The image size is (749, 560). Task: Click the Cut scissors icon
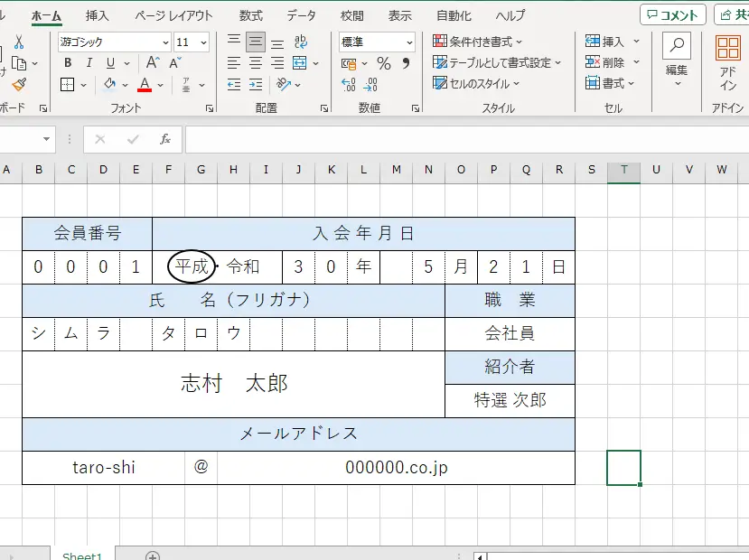[x=19, y=42]
